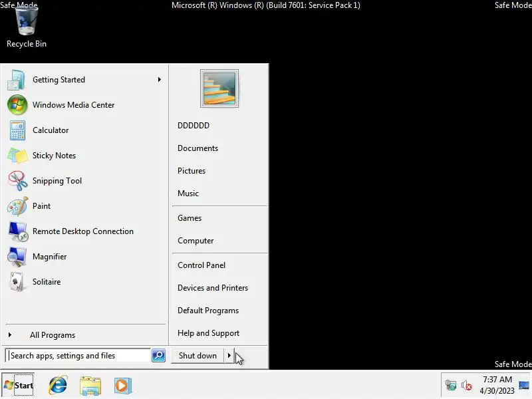Click the user account picture
The height and width of the screenshot is (399, 532).
[x=219, y=88]
